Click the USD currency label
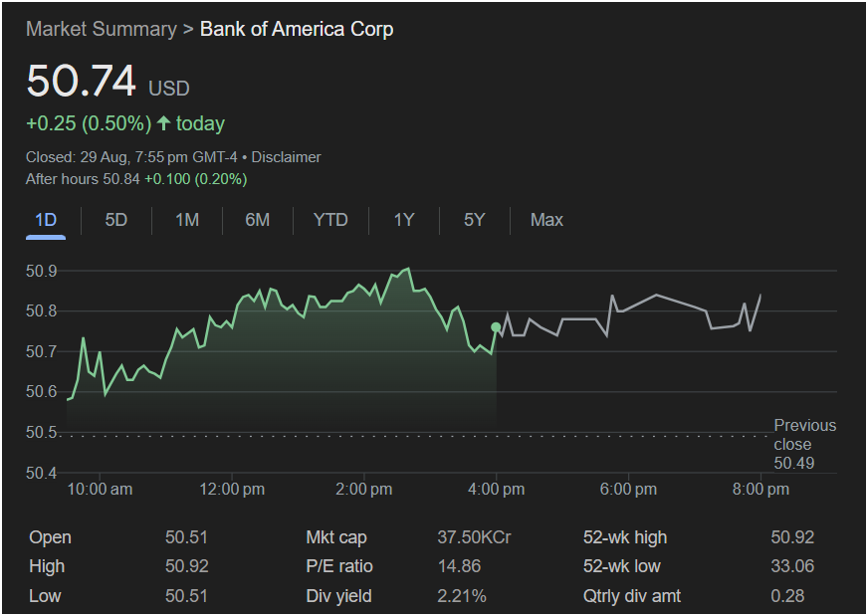868x616 pixels. (169, 89)
